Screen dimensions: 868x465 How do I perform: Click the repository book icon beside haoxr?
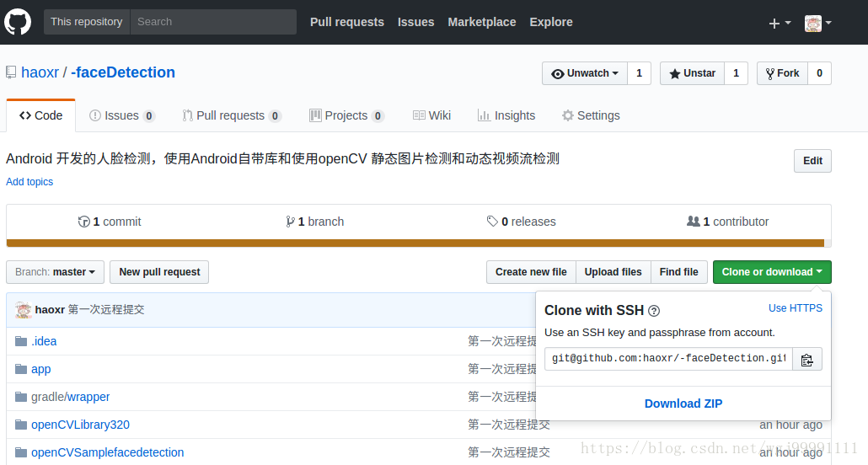(x=11, y=72)
